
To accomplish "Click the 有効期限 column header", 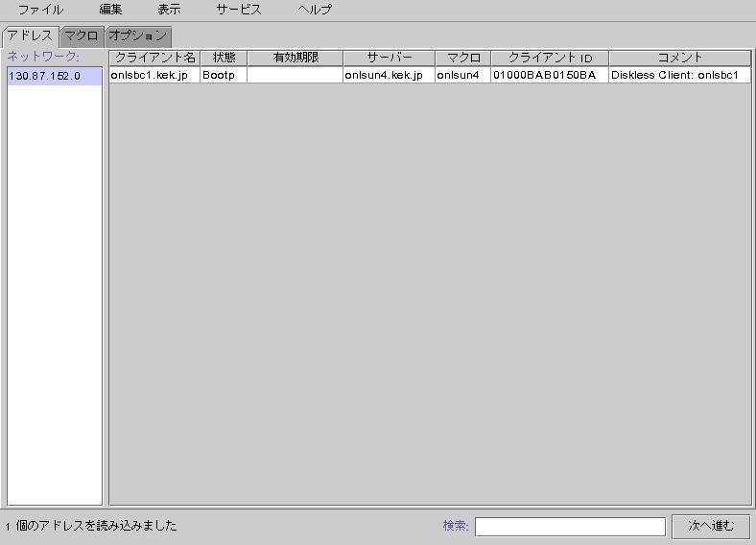I will coord(295,59).
